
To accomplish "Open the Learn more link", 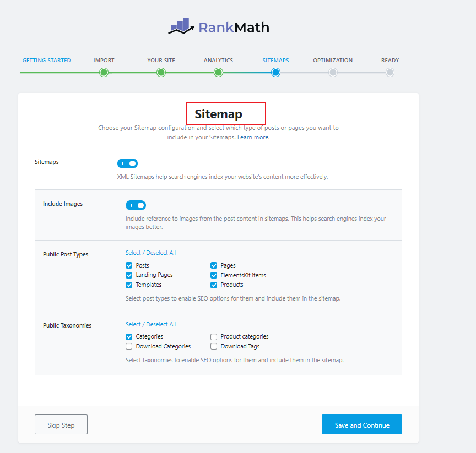I will tap(253, 137).
